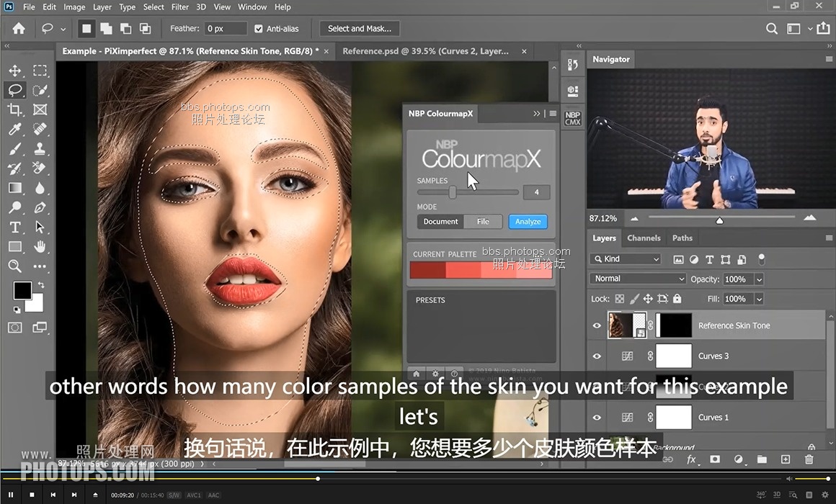Viewport: 836px width, 504px height.
Task: Select the Gradient tool
Action: pyautogui.click(x=15, y=188)
